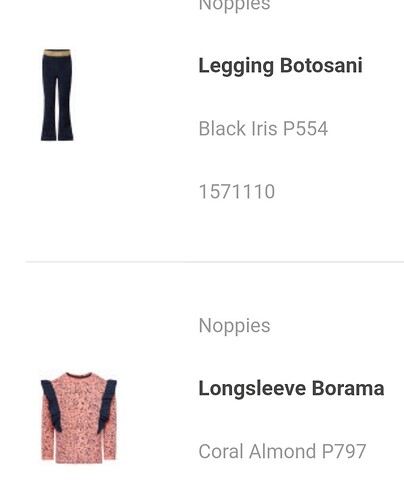The height and width of the screenshot is (500, 404).
Task: Open the navy flared leggings thumbnail
Action: 57,95
